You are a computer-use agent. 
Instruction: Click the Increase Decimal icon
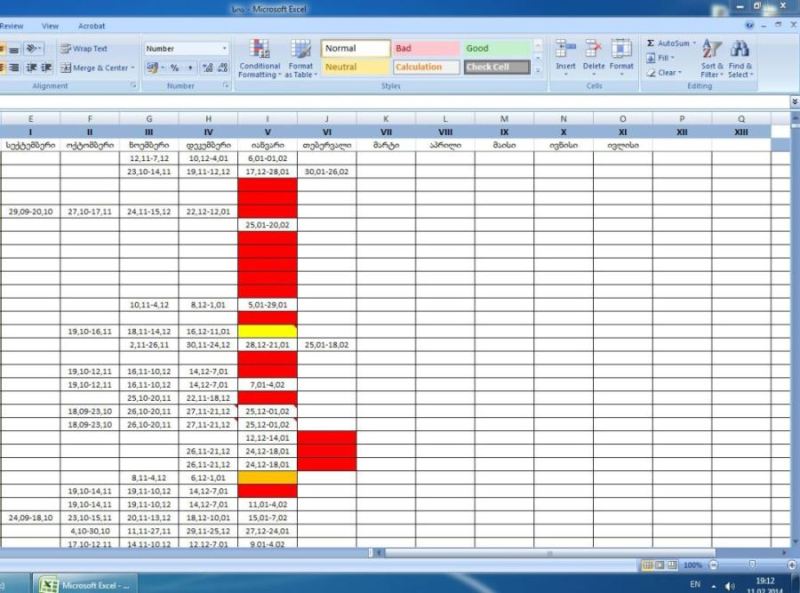click(x=207, y=67)
